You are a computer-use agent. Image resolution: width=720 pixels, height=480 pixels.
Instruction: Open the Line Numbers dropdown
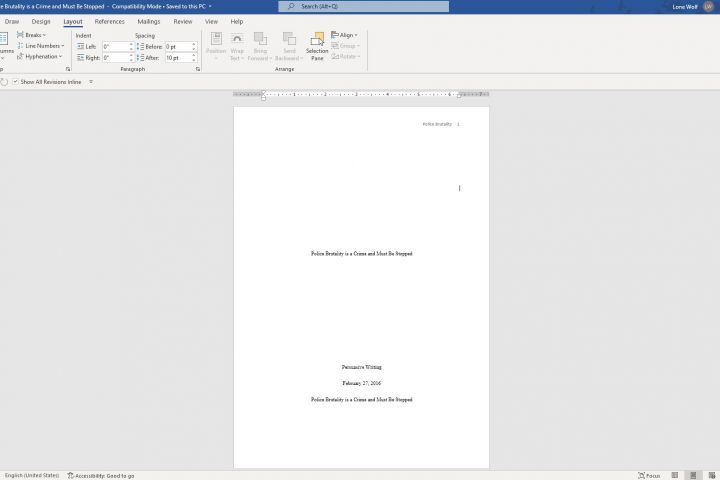point(40,46)
